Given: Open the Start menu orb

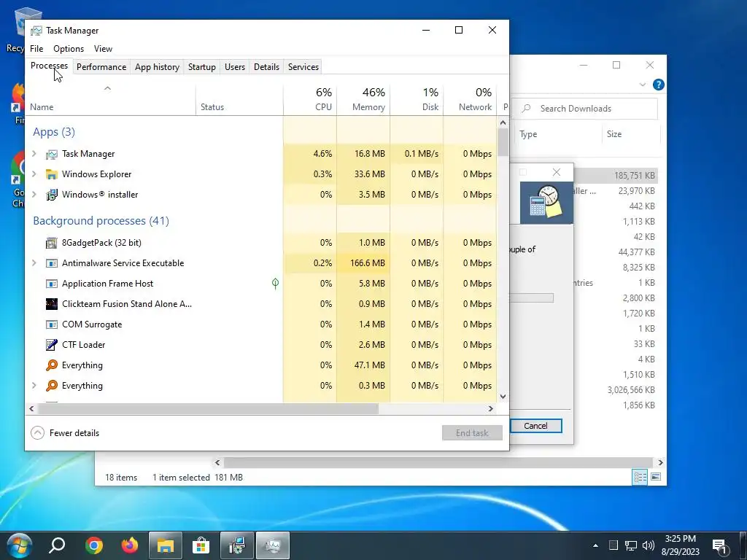Looking at the screenshot, I should (19, 545).
